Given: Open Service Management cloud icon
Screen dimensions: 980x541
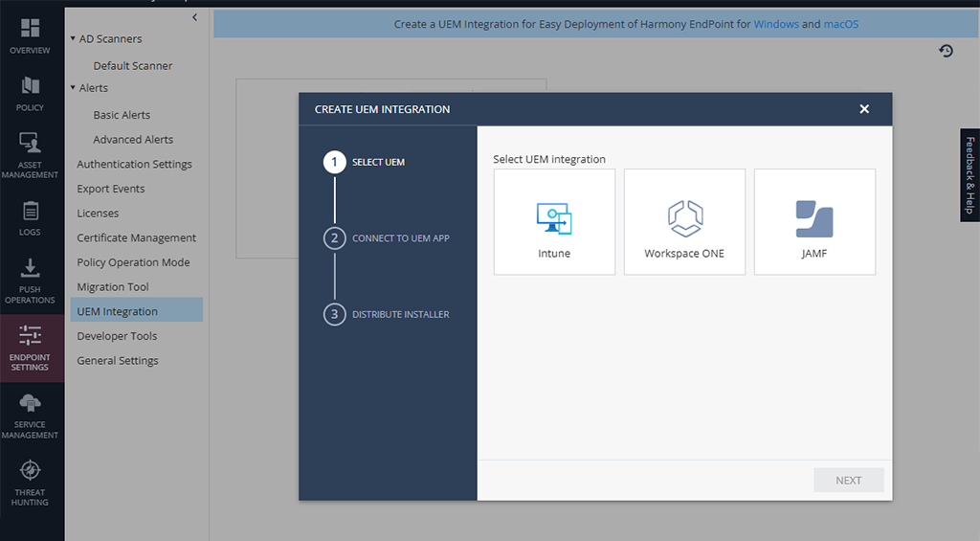Looking at the screenshot, I should pos(30,403).
